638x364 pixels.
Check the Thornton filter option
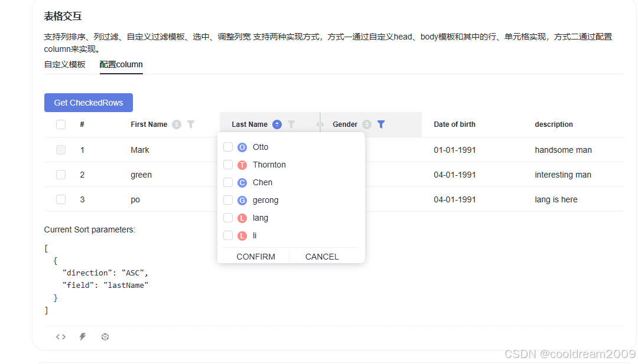pyautogui.click(x=227, y=164)
